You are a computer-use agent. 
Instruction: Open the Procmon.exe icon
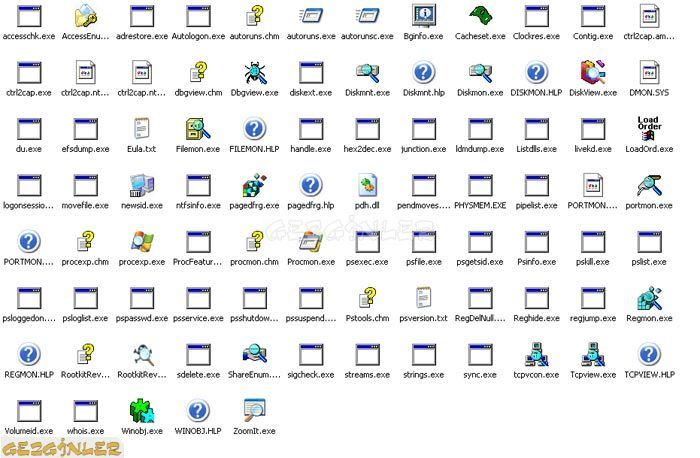pos(311,241)
